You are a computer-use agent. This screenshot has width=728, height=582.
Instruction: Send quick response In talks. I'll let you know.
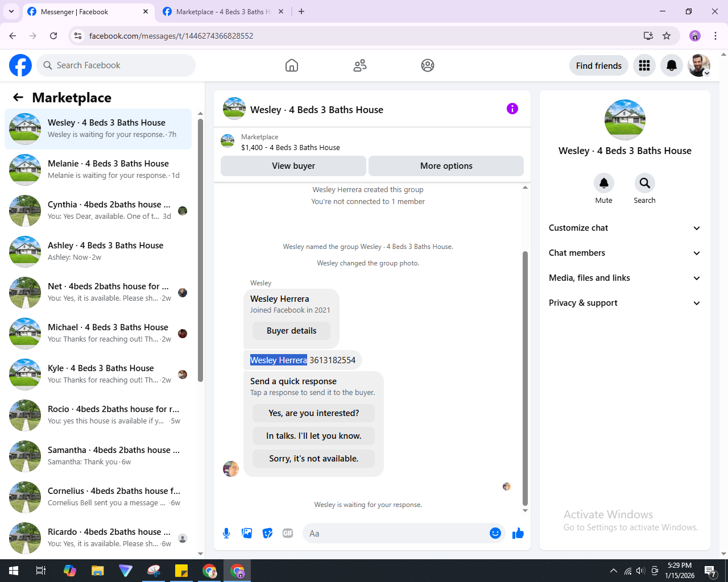tap(314, 436)
